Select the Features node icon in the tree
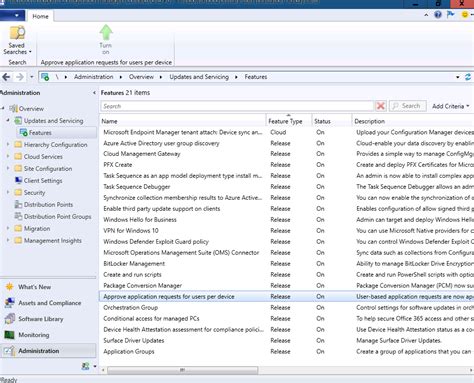This screenshot has height=383, width=474. tap(23, 133)
